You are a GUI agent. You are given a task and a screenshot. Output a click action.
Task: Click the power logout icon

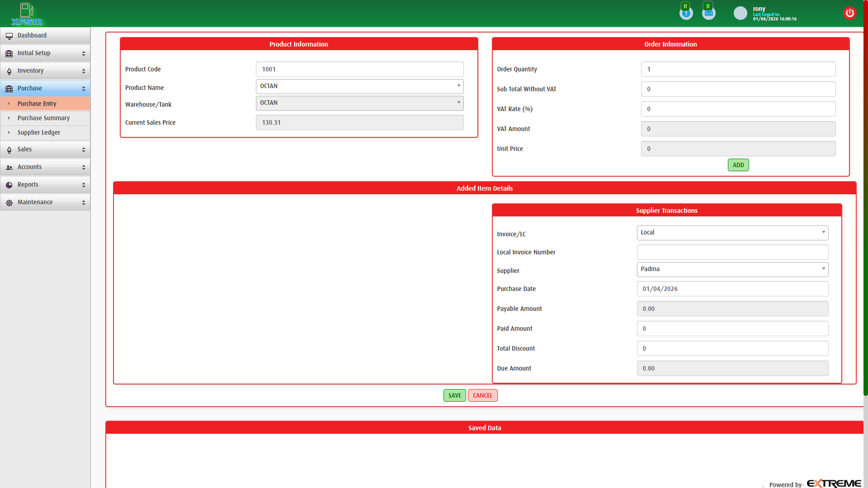[850, 13]
